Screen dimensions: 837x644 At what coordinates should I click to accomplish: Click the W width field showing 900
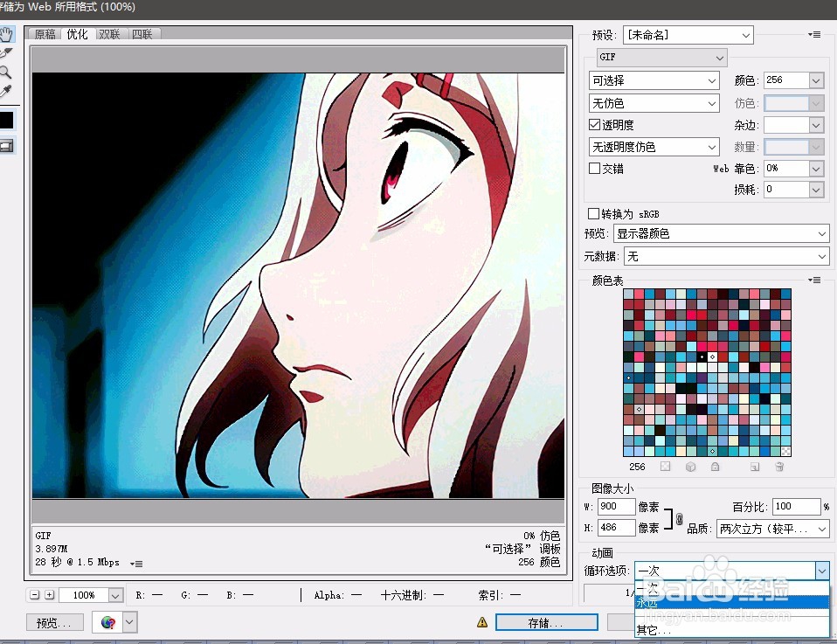pos(616,506)
